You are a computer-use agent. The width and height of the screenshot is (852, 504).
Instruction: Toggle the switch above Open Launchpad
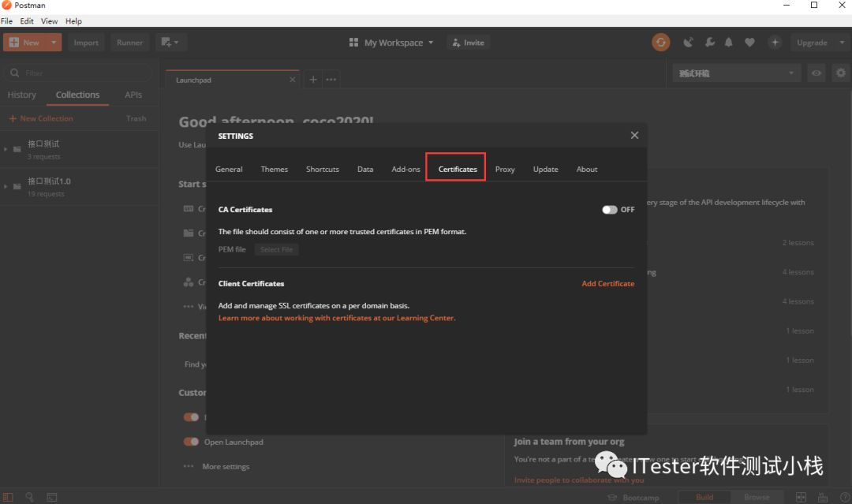tap(191, 417)
